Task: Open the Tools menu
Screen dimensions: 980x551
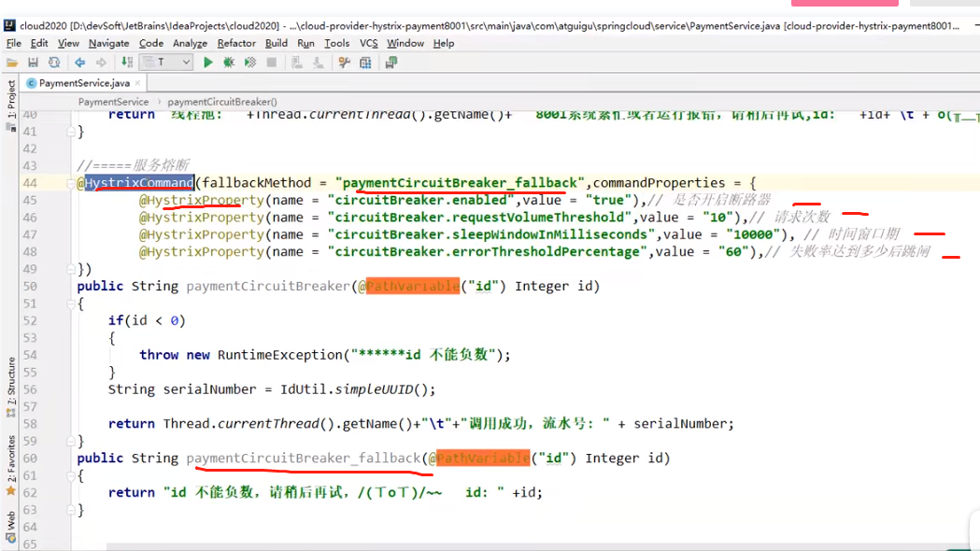Action: point(337,43)
